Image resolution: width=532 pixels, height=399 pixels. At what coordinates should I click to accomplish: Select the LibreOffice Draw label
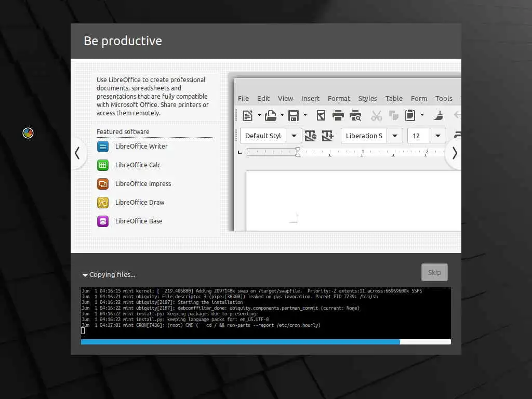[x=139, y=202]
